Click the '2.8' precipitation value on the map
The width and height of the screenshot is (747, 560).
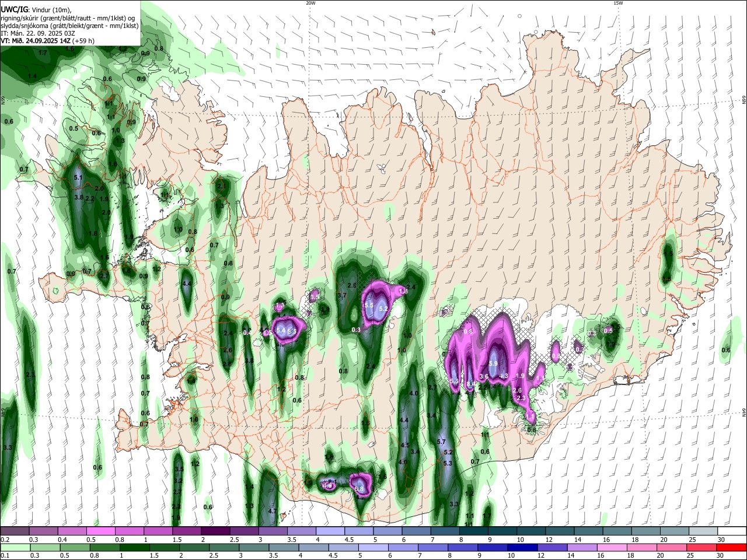click(x=352, y=285)
